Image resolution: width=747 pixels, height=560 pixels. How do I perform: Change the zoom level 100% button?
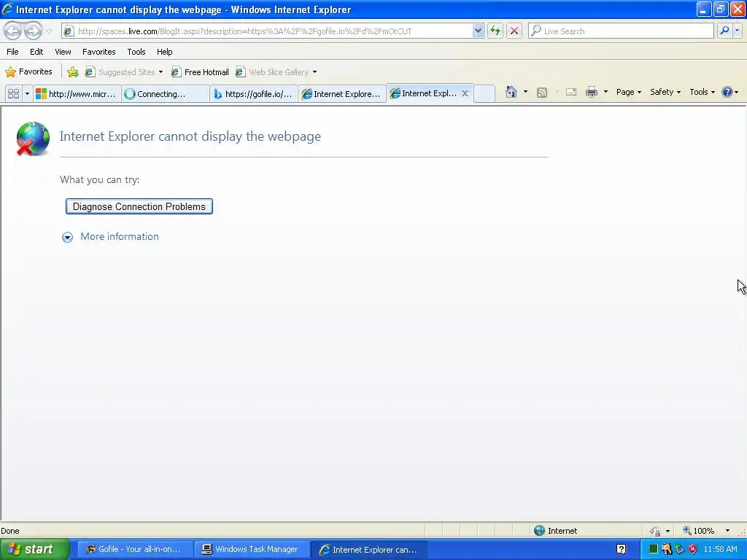pos(698,531)
